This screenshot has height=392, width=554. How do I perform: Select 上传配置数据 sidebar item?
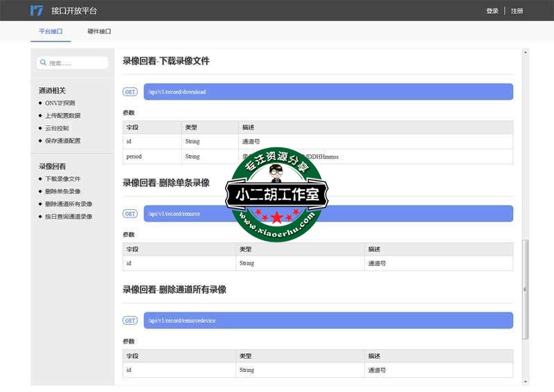62,116
